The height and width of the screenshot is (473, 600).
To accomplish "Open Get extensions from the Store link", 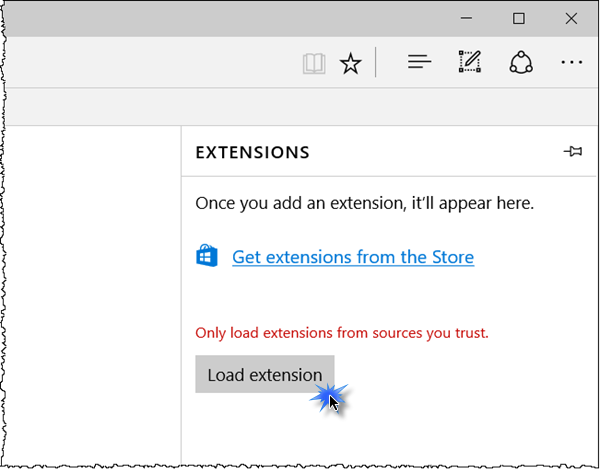I will pos(352,257).
